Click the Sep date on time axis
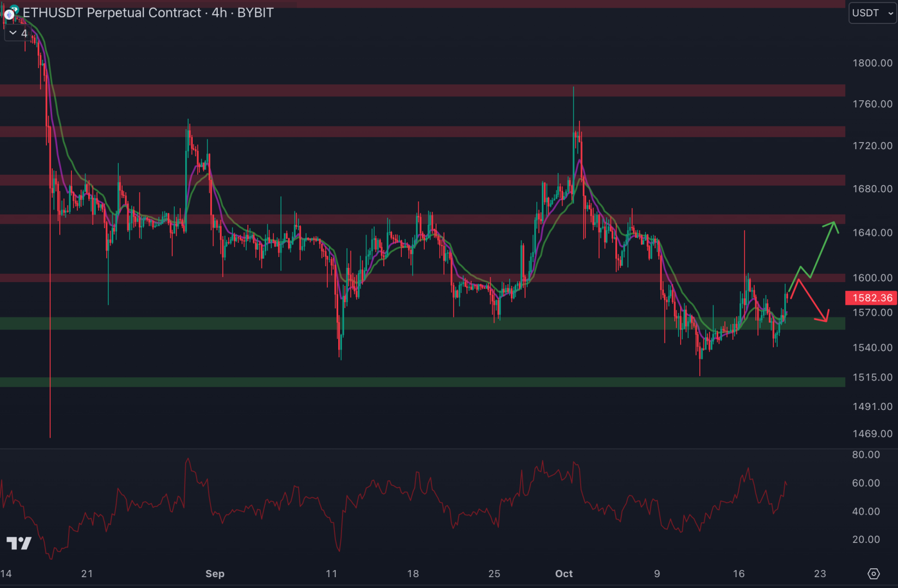Screen dimensions: 898x588 (x=215, y=574)
